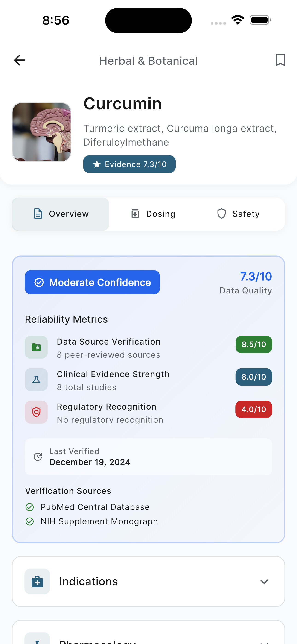The width and height of the screenshot is (297, 644).
Task: Tap the refresh icon beside Last Verified
Action: [x=38, y=457]
